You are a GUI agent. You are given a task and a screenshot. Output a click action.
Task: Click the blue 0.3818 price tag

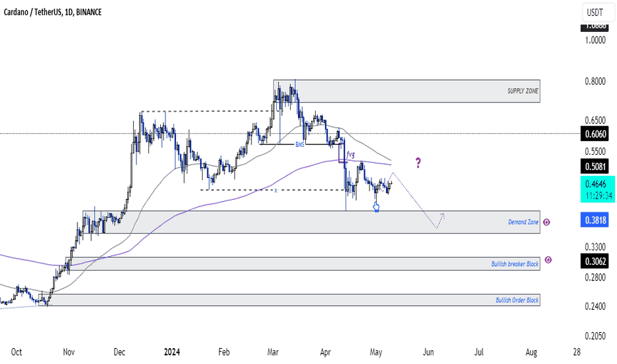click(595, 220)
